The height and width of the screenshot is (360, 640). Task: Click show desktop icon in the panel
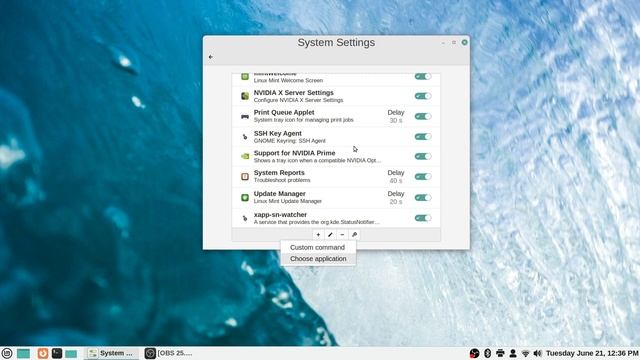pos(23,353)
